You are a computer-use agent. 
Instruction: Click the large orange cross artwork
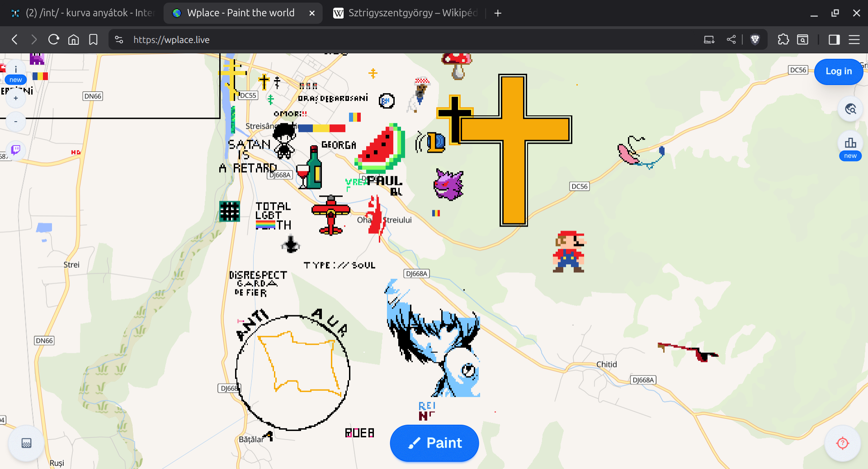click(x=514, y=149)
